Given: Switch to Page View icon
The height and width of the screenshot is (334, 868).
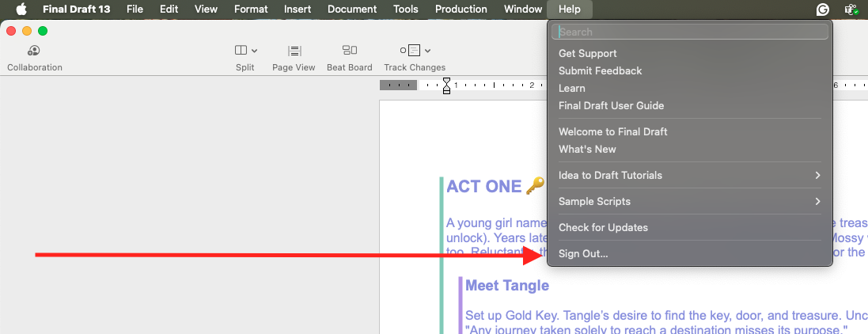Looking at the screenshot, I should click(294, 51).
